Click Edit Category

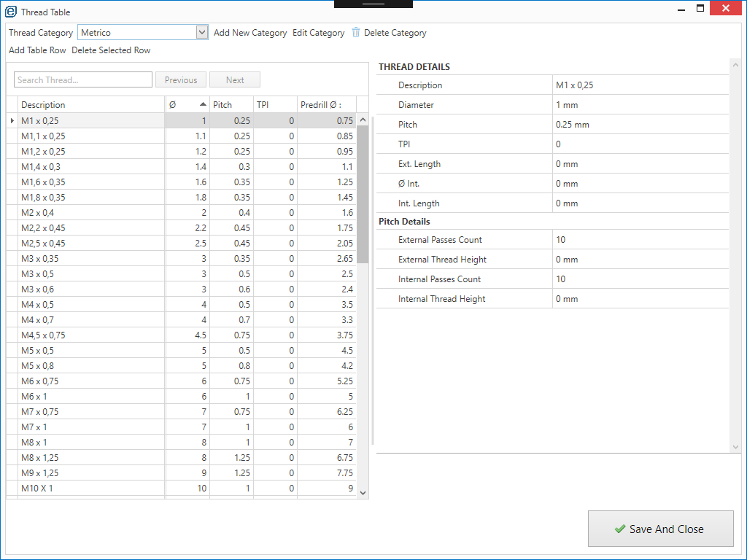pyautogui.click(x=318, y=33)
